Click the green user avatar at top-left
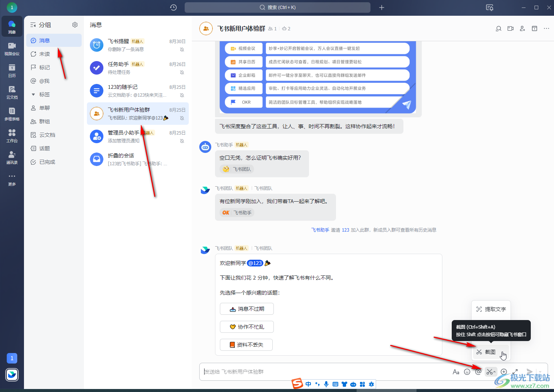The width and height of the screenshot is (554, 392). (12, 7)
